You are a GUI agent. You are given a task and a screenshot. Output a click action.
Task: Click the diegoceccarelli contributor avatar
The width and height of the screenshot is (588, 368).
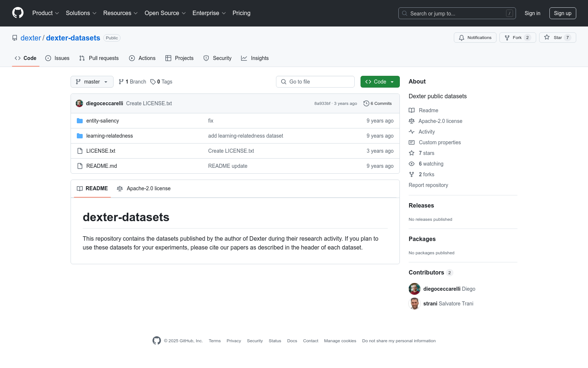point(415,289)
